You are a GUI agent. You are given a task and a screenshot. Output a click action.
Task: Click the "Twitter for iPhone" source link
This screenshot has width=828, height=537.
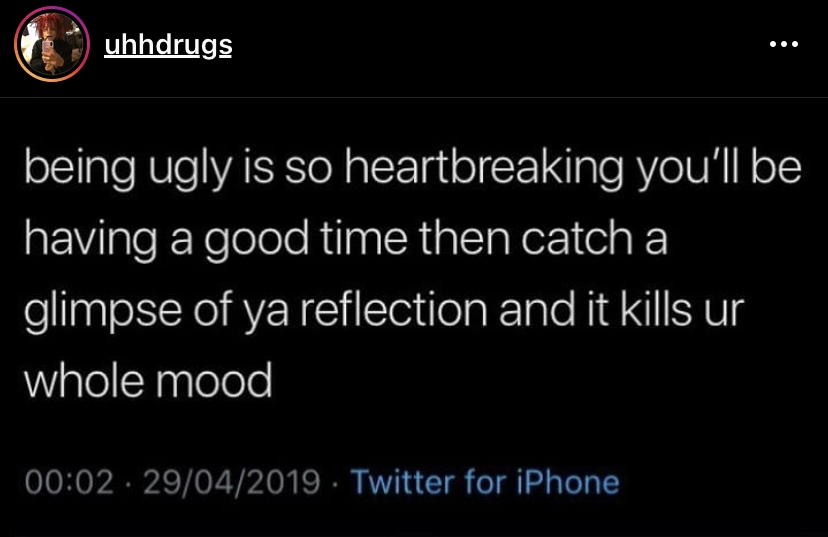486,483
